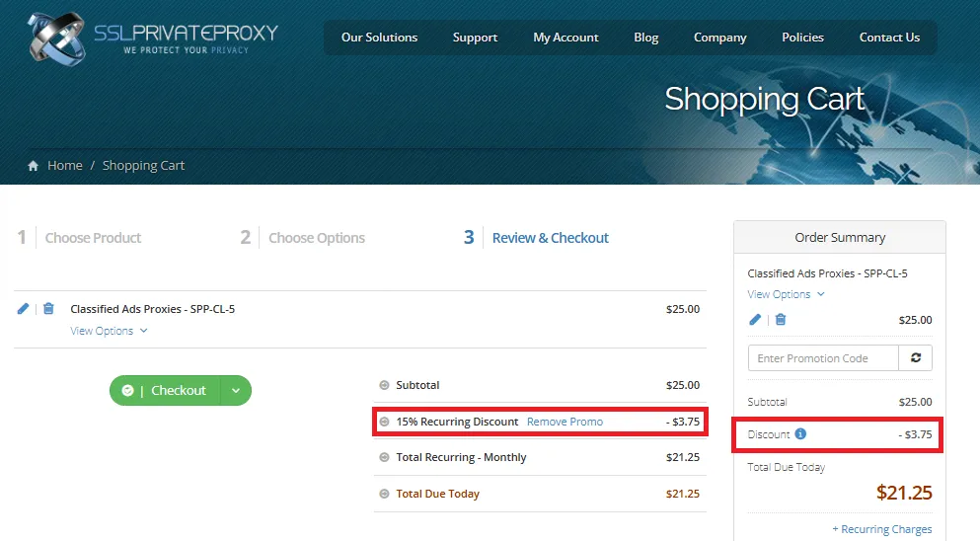Image resolution: width=980 pixels, height=541 pixels.
Task: Click the pencil icon in Order Summary
Action: coord(755,320)
